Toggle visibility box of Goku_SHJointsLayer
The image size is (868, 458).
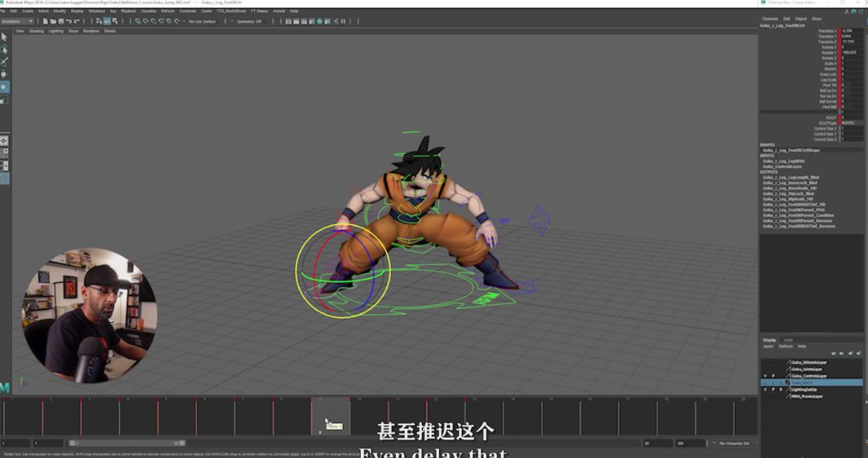pos(765,362)
